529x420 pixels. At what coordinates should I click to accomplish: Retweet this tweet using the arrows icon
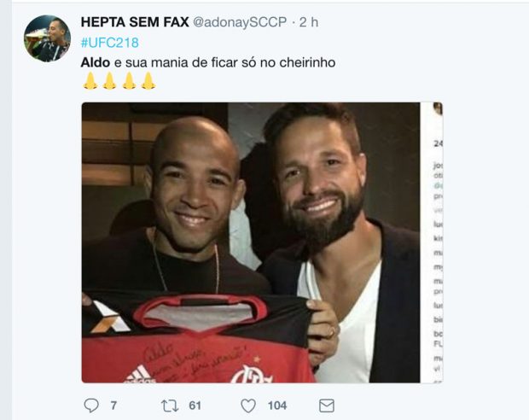coord(169,405)
